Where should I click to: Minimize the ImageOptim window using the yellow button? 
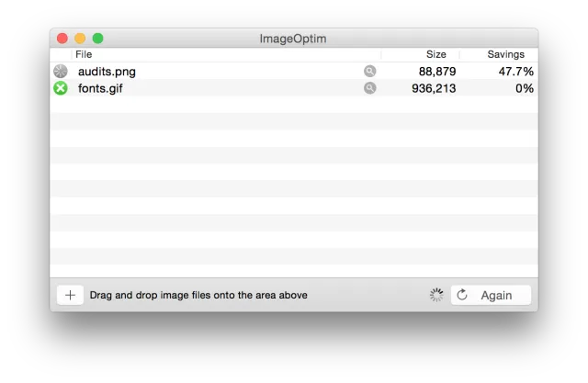tap(80, 39)
